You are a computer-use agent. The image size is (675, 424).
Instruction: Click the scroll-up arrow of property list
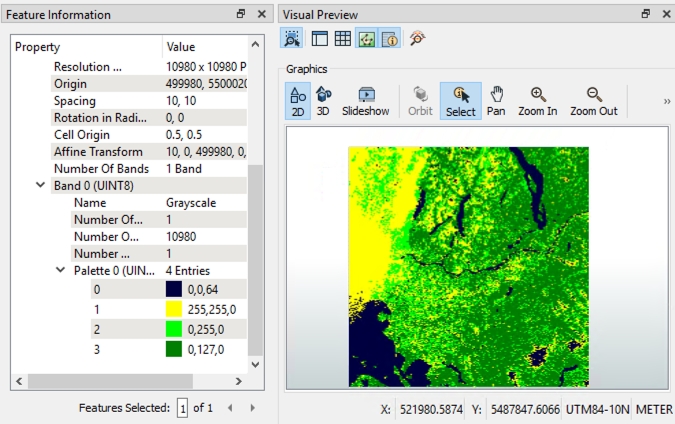255,44
